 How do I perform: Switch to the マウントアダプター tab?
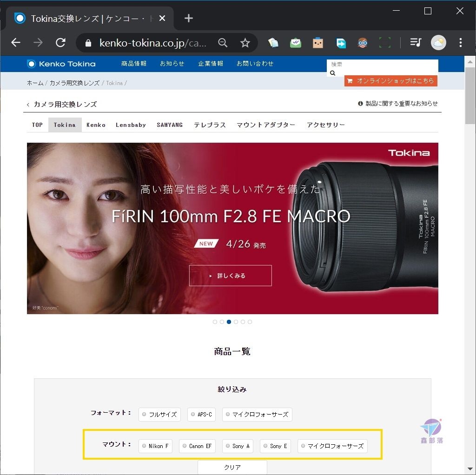click(x=266, y=125)
